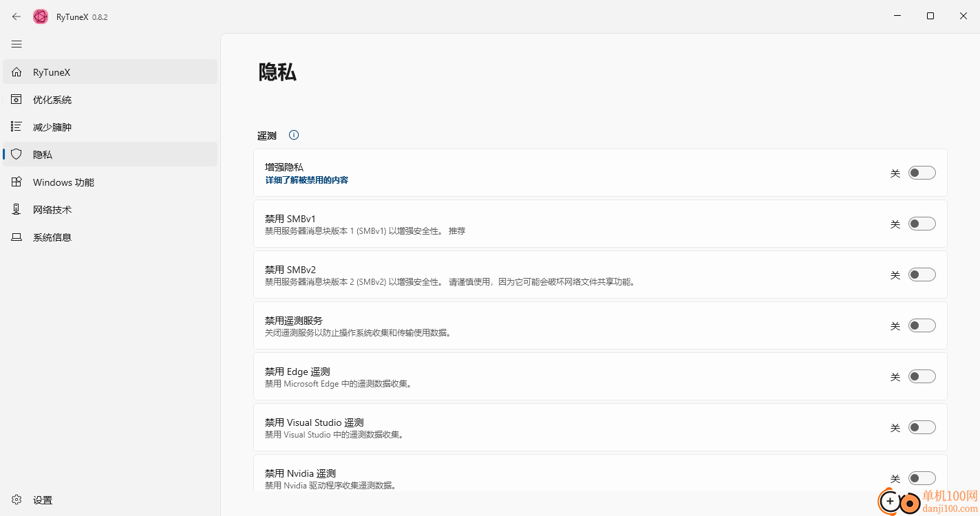Open the RyTuneX home page
The image size is (980, 516).
pyautogui.click(x=110, y=72)
